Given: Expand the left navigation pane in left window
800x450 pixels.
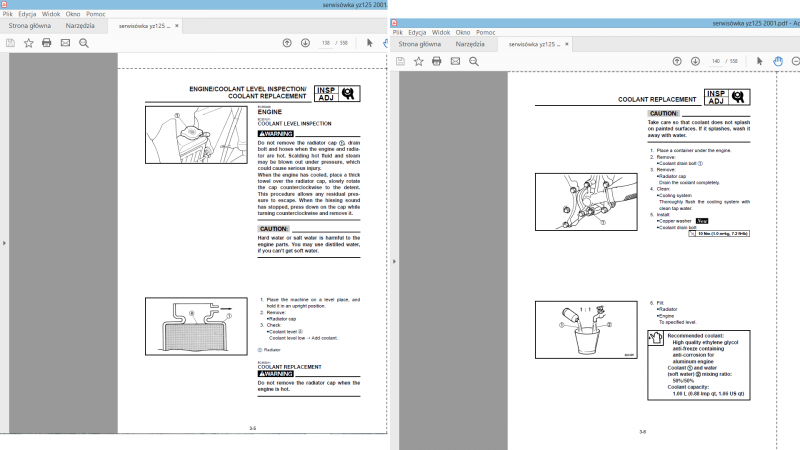Looking at the screenshot, I should pyautogui.click(x=4, y=242).
